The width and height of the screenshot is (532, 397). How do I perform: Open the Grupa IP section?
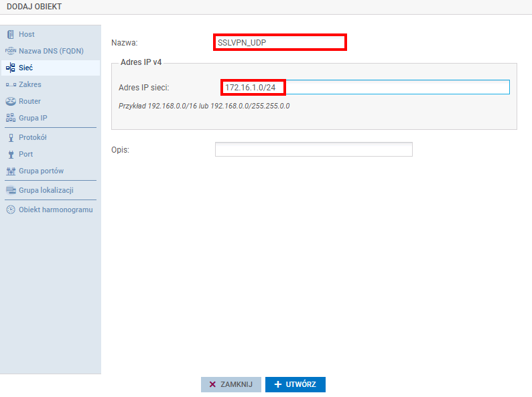[x=50, y=118]
